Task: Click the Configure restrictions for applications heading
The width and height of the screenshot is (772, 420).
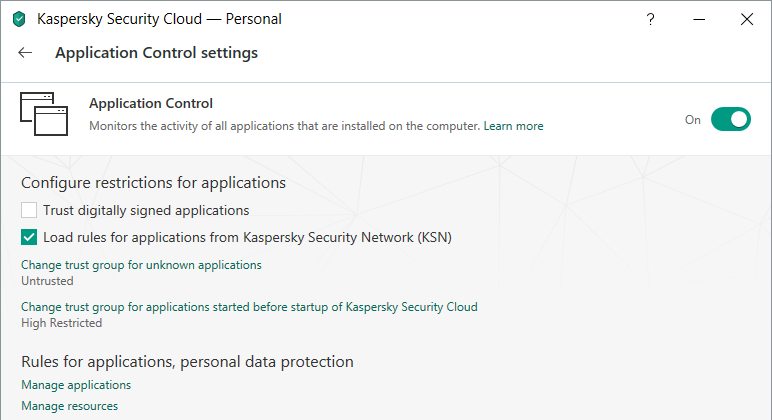Action: (x=154, y=183)
